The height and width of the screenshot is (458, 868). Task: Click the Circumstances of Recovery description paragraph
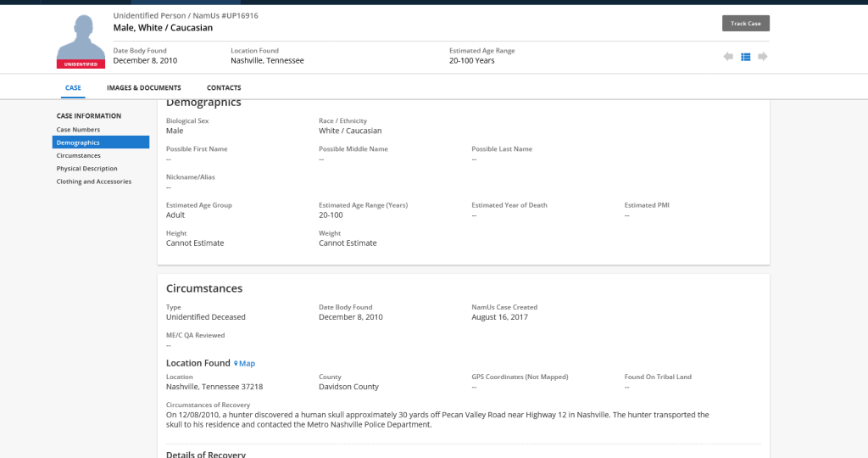click(x=437, y=420)
